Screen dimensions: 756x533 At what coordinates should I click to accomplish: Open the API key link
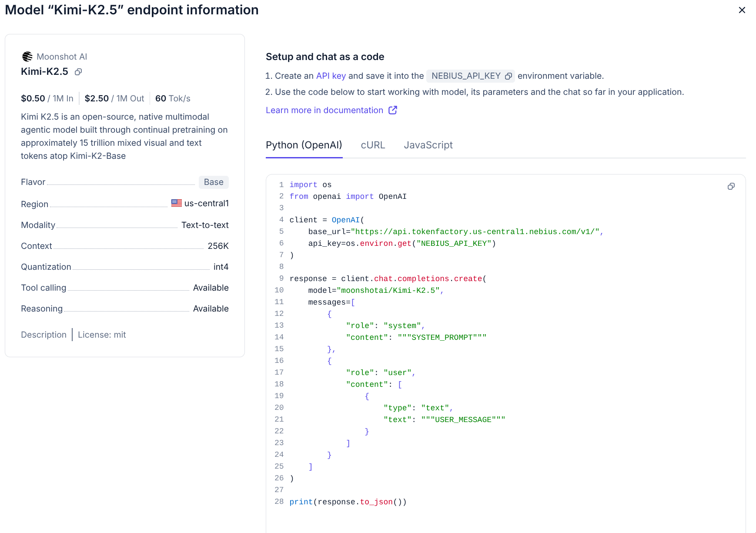click(x=331, y=76)
